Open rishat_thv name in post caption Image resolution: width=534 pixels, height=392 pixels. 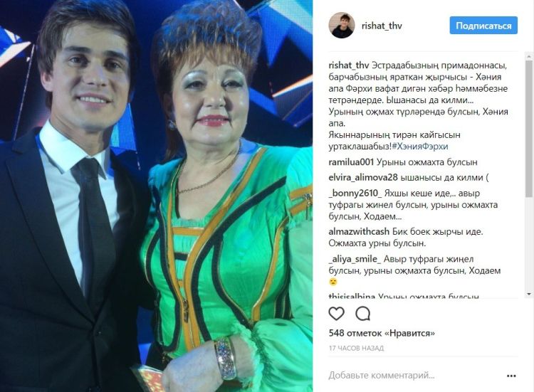[349, 65]
